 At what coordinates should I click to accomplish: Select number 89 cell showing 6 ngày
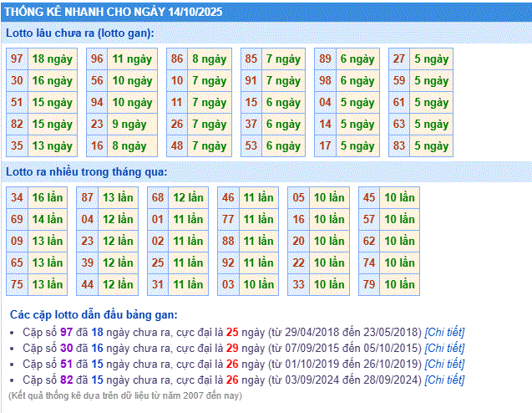pyautogui.click(x=326, y=59)
